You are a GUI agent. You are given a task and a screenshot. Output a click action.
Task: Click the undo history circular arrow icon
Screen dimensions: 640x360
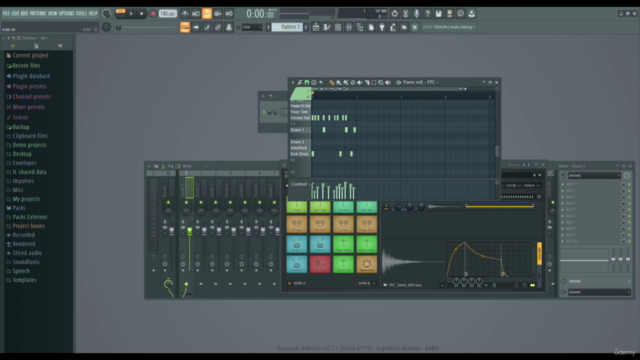[x=394, y=13]
